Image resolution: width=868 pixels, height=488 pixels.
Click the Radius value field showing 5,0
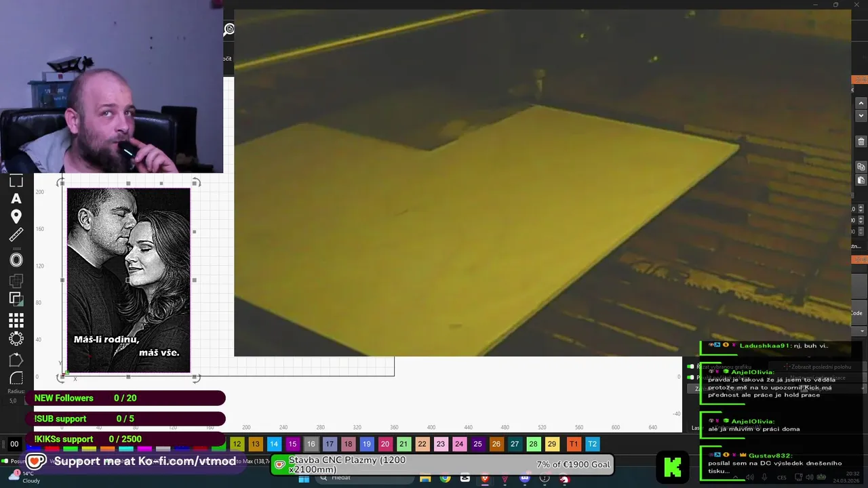coord(13,401)
